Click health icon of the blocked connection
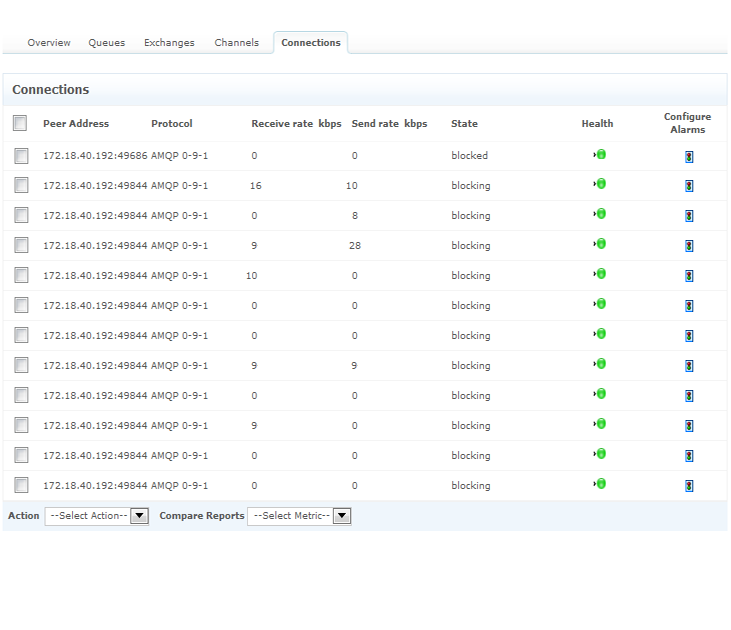731x630 pixels. [x=600, y=154]
